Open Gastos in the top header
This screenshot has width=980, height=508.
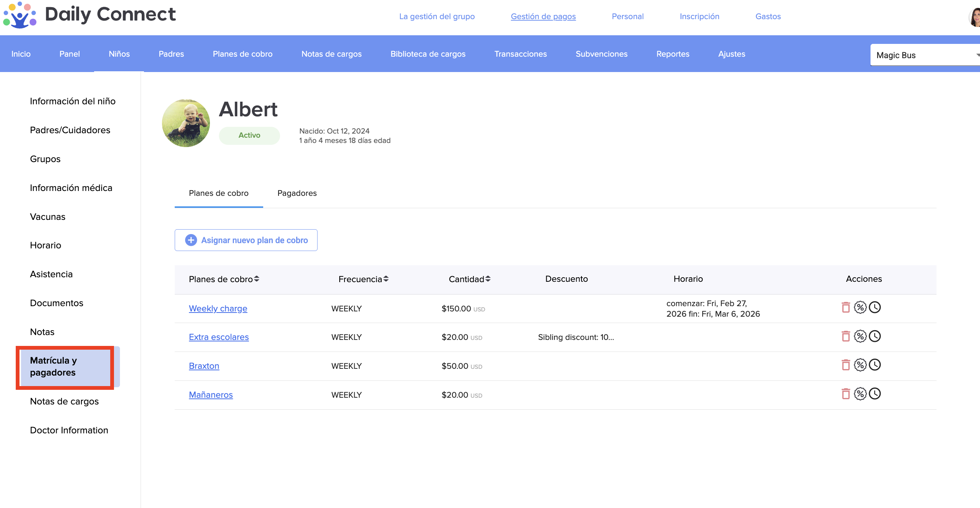point(768,17)
